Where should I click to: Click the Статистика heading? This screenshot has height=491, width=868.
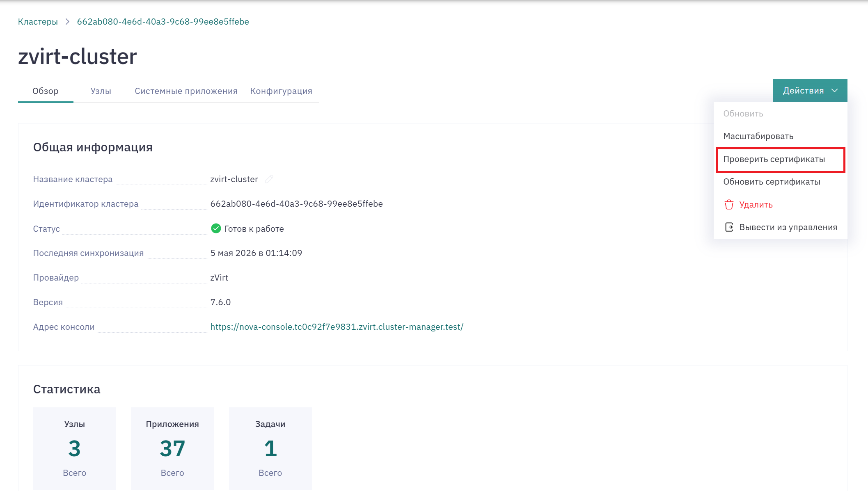pos(67,389)
